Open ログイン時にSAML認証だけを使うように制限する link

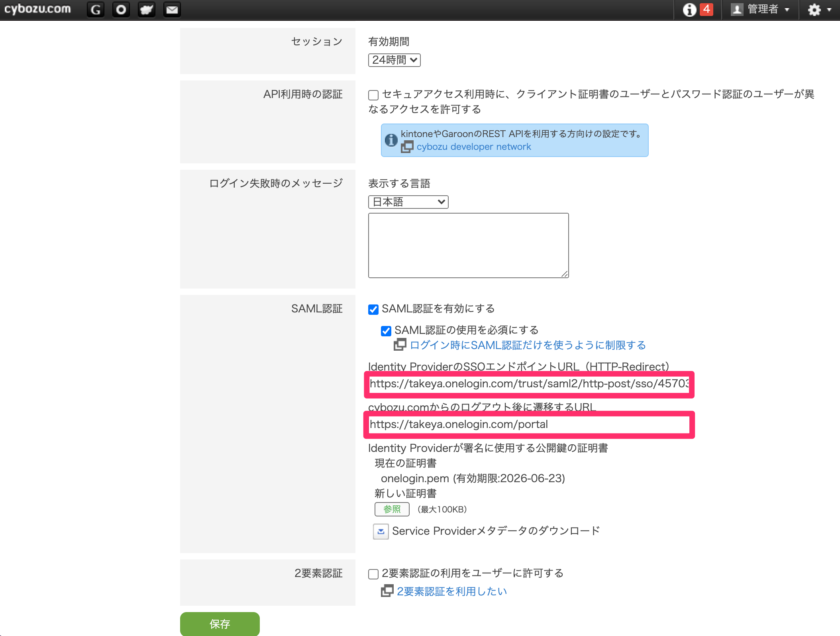pyautogui.click(x=528, y=345)
